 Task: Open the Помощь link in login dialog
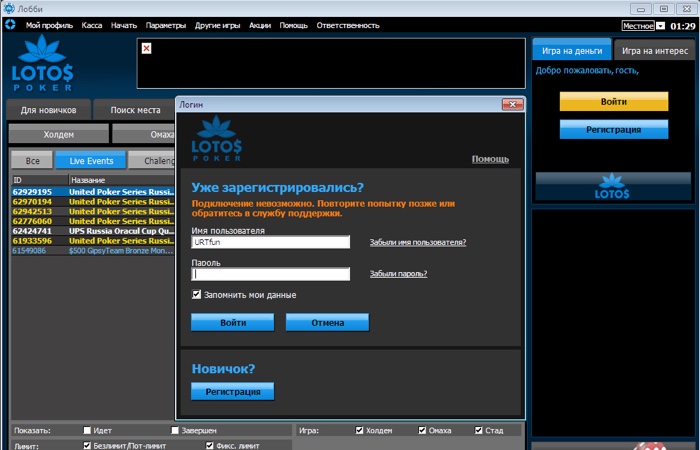tap(490, 159)
